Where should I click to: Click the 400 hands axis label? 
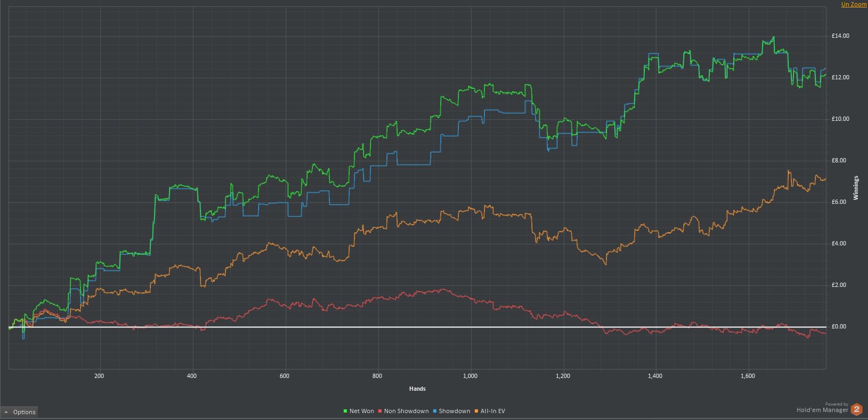pos(192,376)
